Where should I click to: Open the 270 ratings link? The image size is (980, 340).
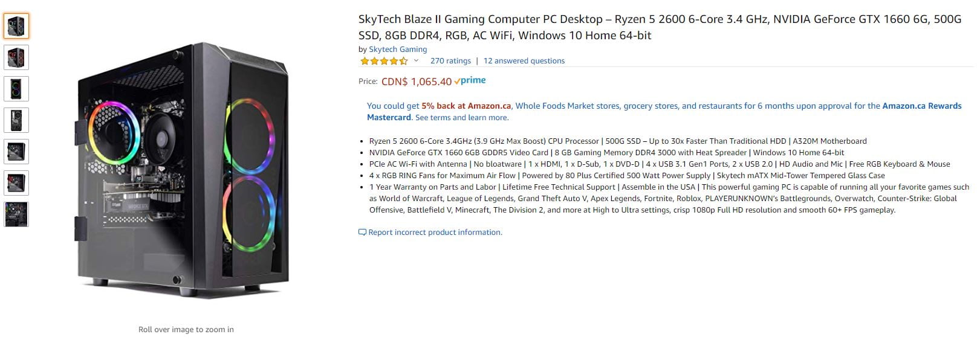(450, 61)
